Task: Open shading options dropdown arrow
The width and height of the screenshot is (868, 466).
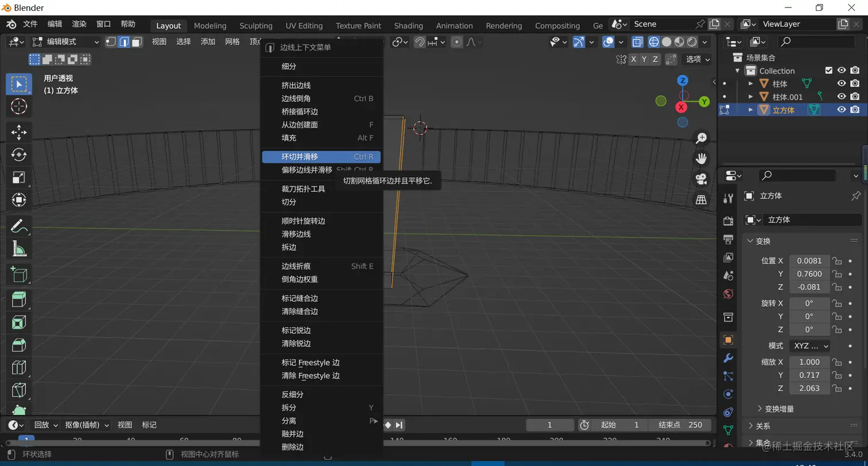Action: (x=706, y=42)
